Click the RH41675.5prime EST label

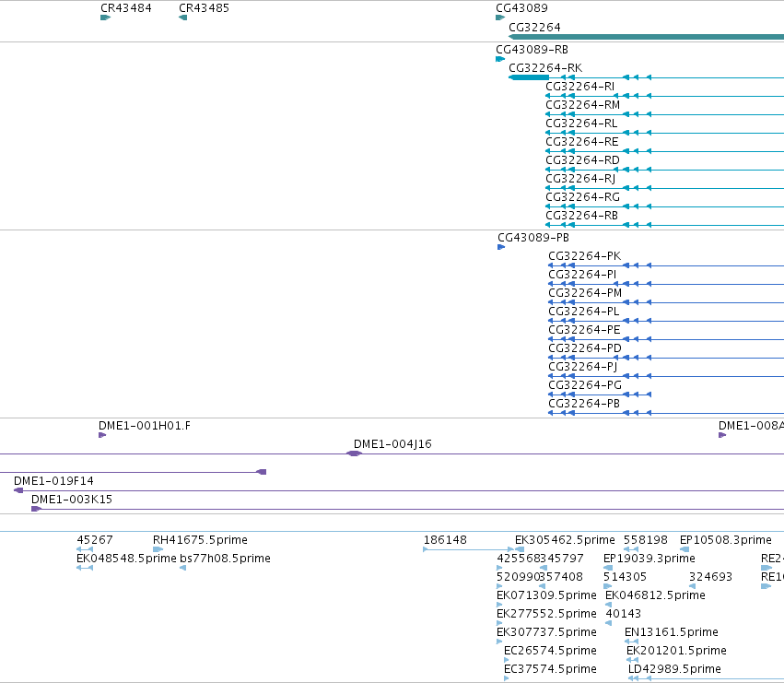[x=200, y=540]
